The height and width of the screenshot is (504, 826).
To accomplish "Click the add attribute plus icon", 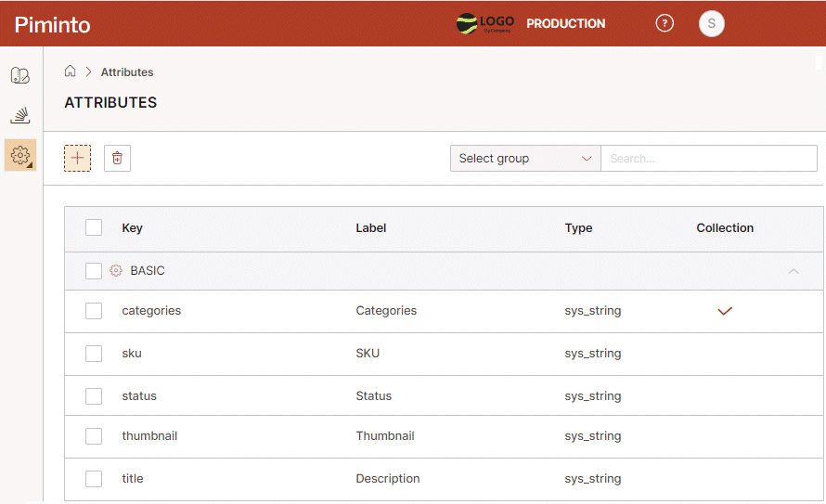I will click(77, 158).
